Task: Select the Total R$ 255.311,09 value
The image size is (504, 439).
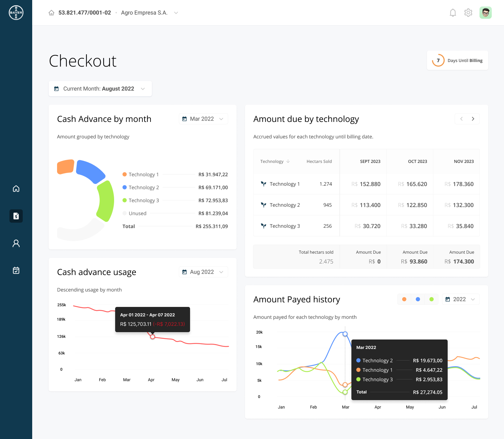Action: pos(212,226)
